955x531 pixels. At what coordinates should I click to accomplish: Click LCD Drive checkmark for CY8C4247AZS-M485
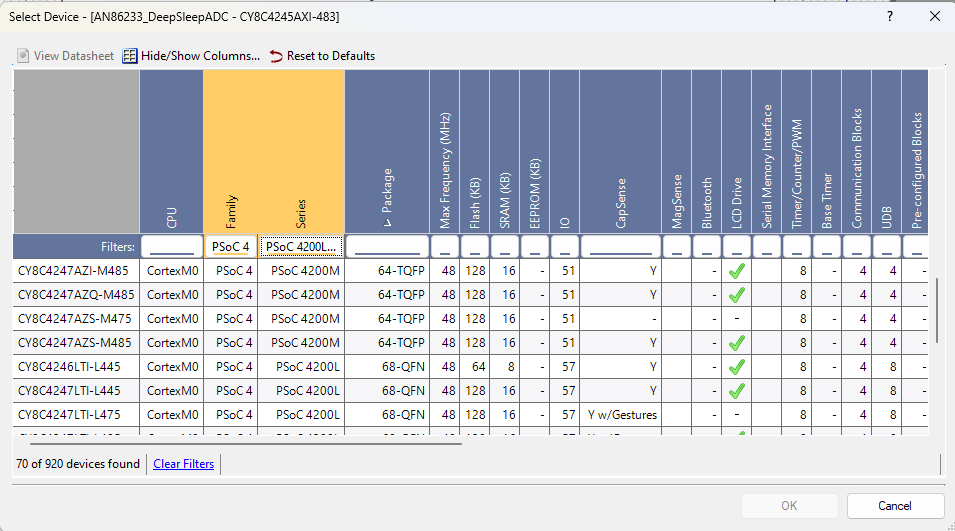click(x=736, y=343)
